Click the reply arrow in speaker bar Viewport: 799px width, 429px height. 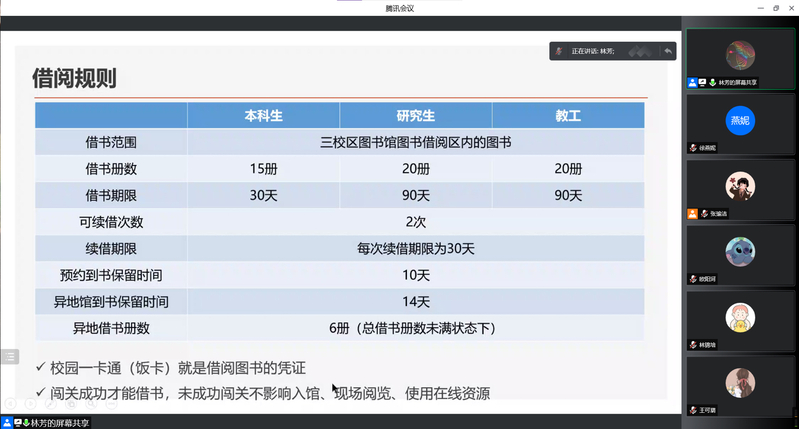tap(667, 50)
